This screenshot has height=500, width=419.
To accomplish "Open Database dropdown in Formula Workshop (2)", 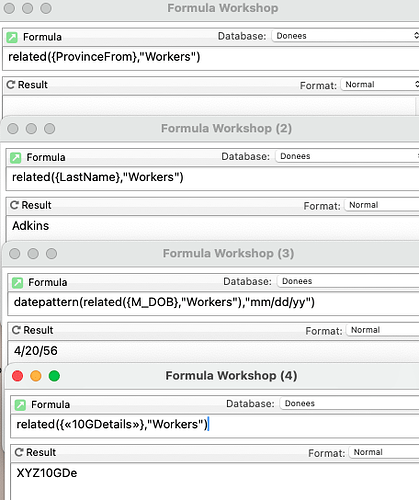I will (347, 156).
